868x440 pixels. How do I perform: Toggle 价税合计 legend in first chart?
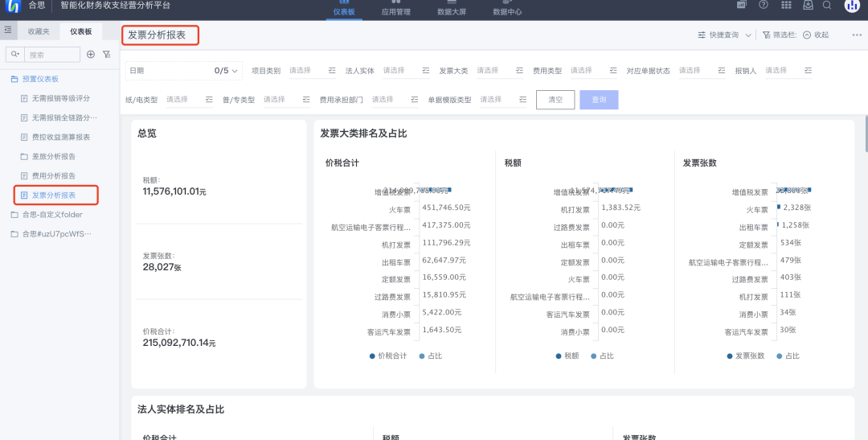coord(388,356)
